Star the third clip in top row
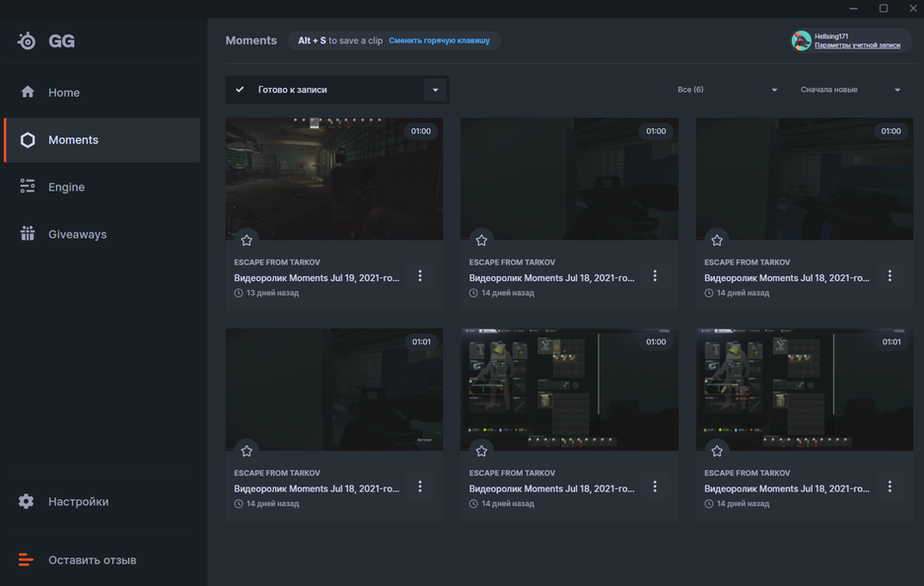924x586 pixels. [x=717, y=240]
